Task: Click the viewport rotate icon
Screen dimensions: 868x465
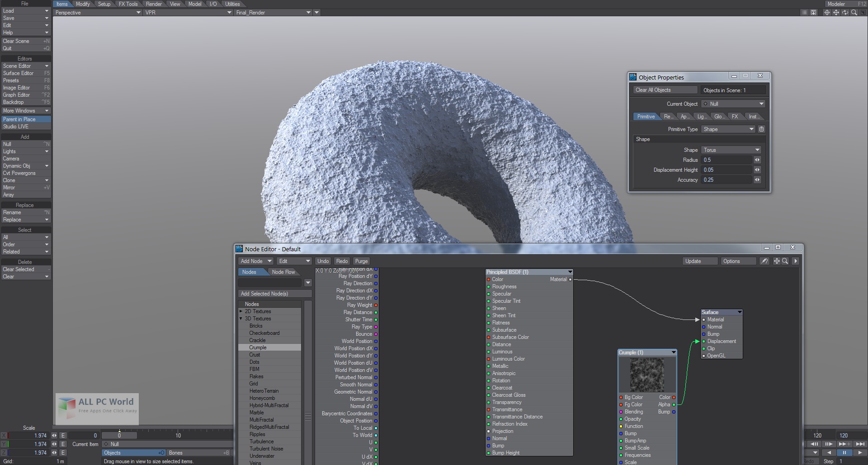Action: (845, 13)
